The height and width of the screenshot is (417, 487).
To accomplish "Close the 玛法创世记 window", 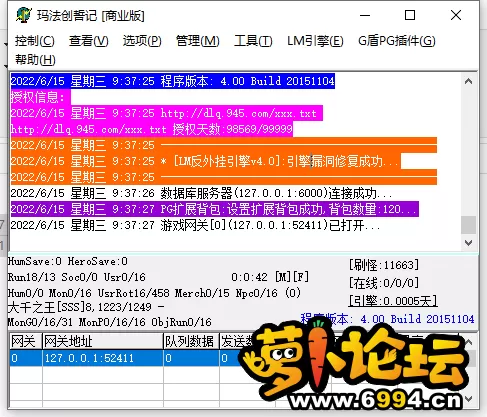I will 456,15.
